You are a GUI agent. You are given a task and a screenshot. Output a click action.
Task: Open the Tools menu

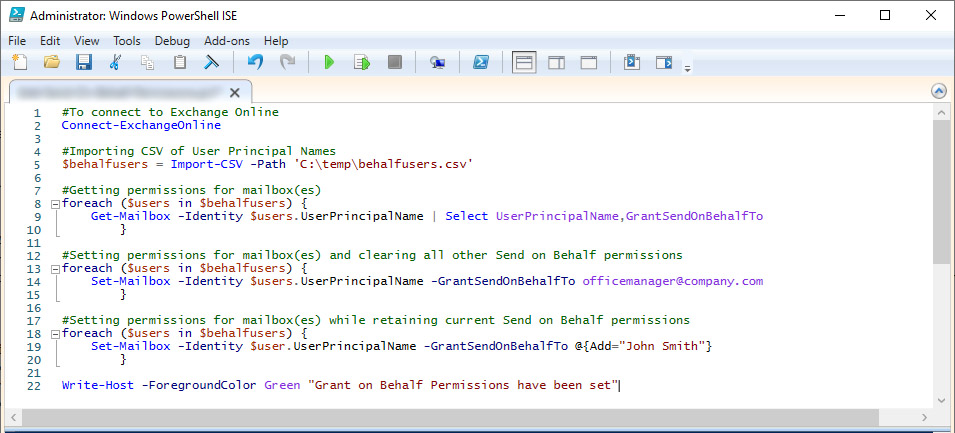pyautogui.click(x=127, y=41)
